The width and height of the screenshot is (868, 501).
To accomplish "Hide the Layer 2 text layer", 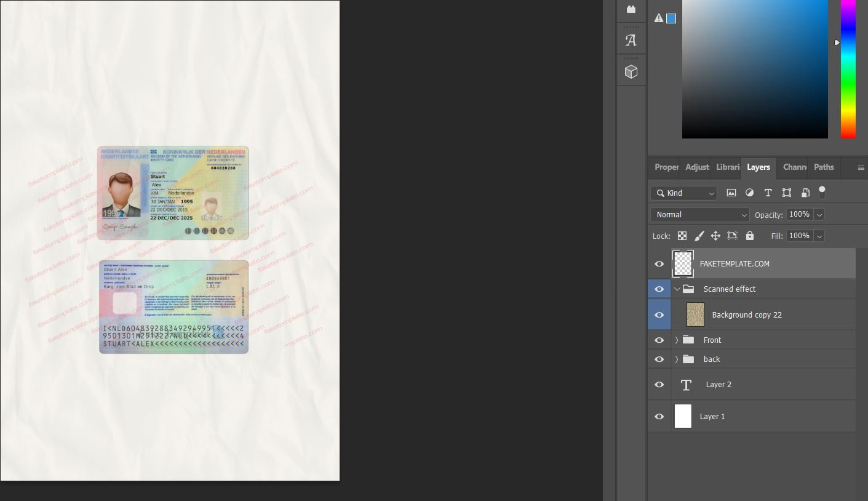I will point(659,384).
